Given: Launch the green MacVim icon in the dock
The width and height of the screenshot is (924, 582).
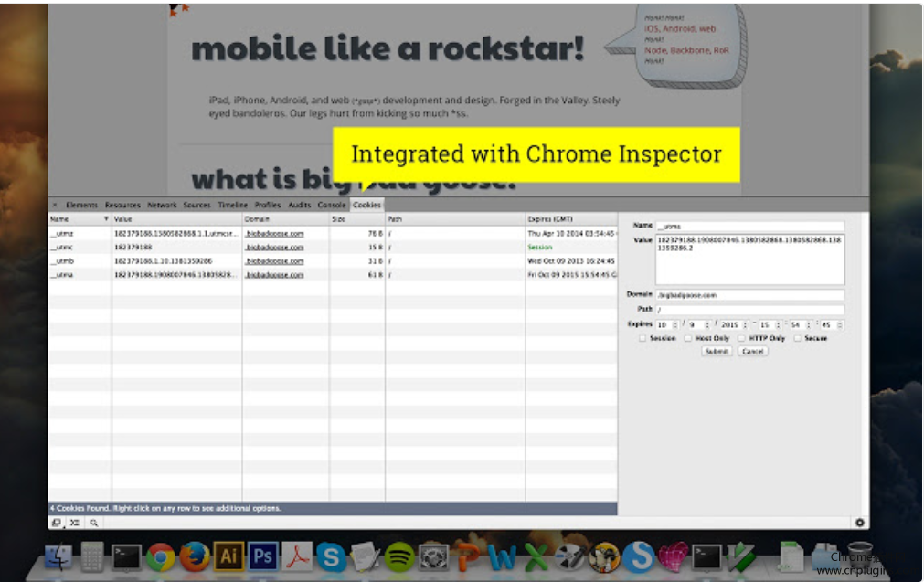Looking at the screenshot, I should pyautogui.click(x=740, y=556).
